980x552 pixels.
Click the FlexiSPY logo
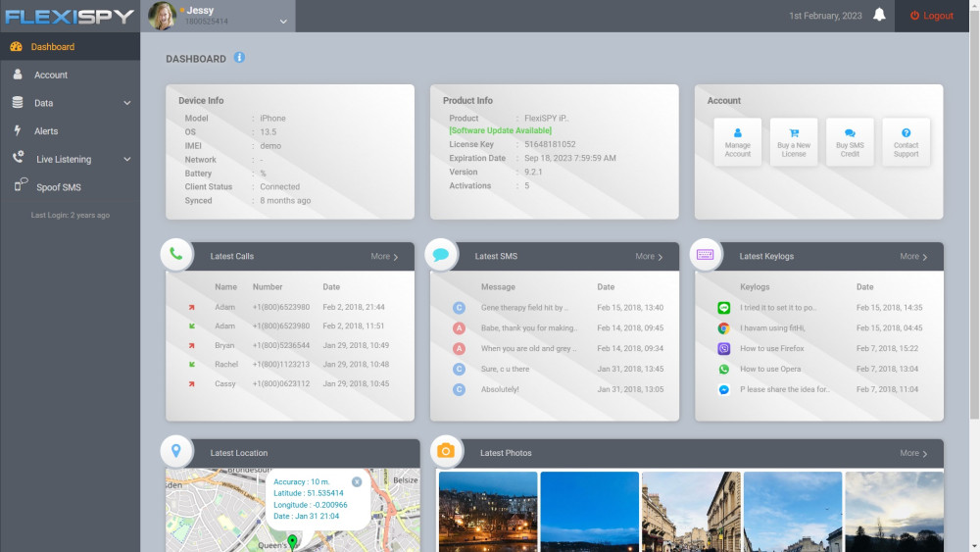70,17
